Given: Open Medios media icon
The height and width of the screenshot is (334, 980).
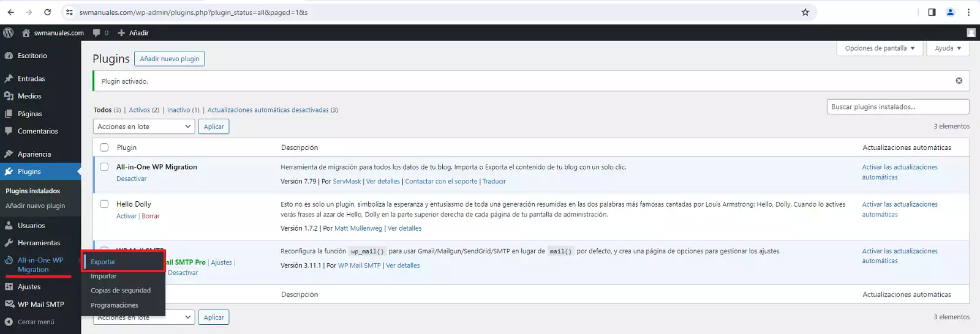Looking at the screenshot, I should (9, 96).
